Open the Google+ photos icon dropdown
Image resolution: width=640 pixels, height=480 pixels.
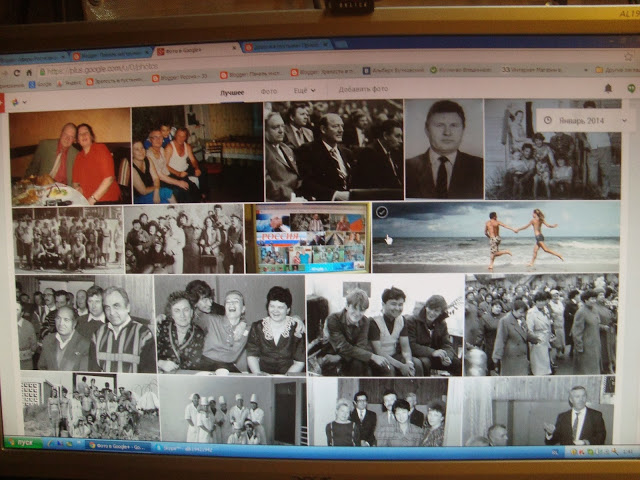tap(19, 102)
